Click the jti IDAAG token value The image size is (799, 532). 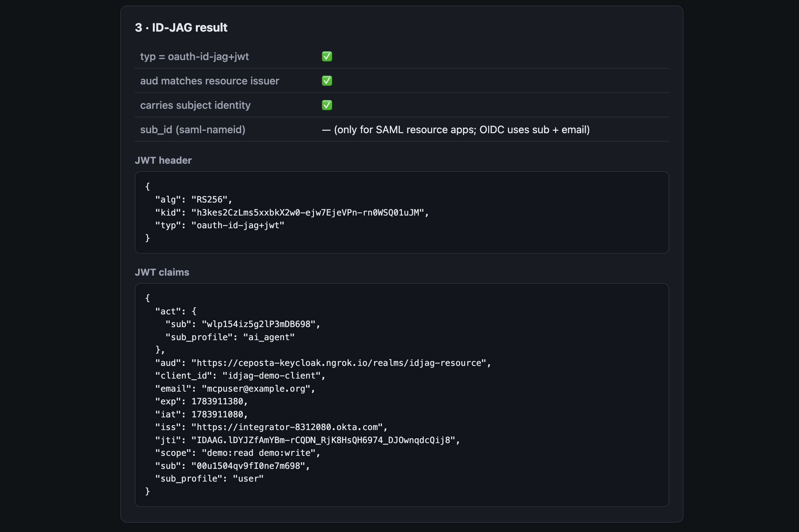[323, 440]
